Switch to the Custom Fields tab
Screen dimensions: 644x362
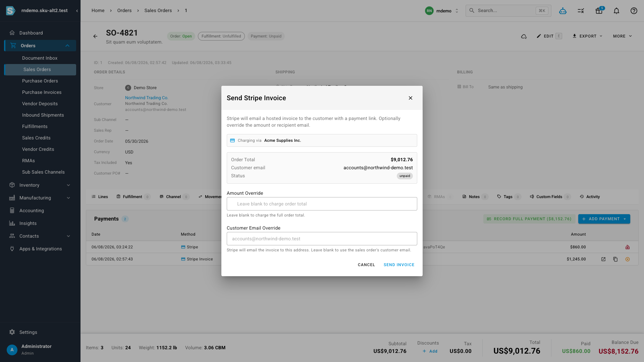point(550,197)
